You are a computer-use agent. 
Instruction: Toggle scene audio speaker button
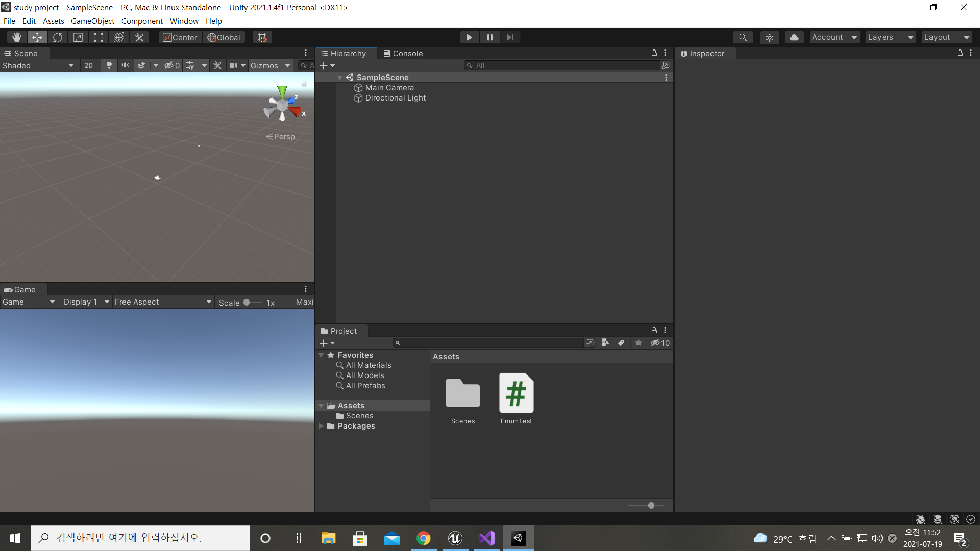[x=125, y=65]
